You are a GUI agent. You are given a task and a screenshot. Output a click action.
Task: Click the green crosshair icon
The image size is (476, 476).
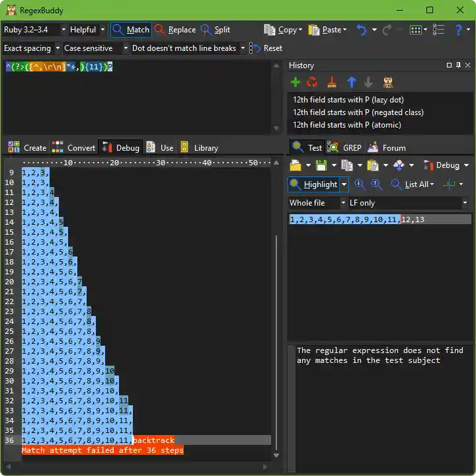coord(450,184)
